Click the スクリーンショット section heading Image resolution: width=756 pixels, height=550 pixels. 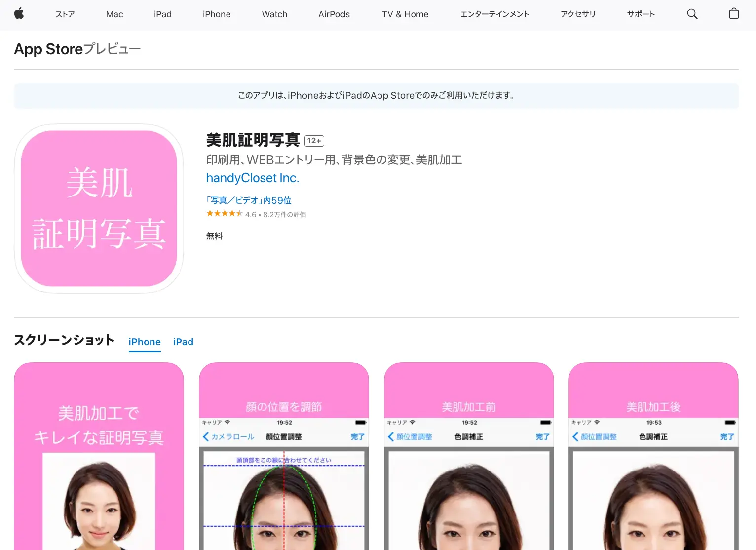coord(64,340)
